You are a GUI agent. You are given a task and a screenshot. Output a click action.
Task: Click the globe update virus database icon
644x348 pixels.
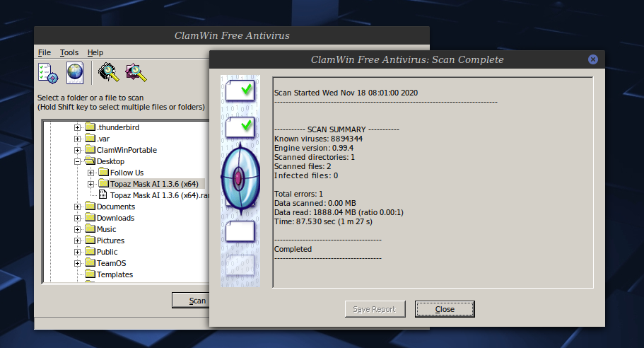coord(75,73)
